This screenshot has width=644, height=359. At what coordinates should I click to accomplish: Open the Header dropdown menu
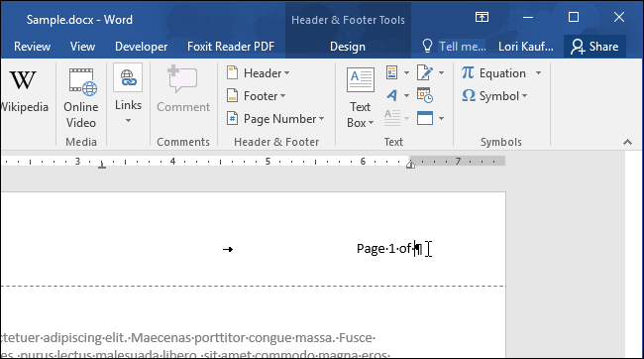click(259, 73)
